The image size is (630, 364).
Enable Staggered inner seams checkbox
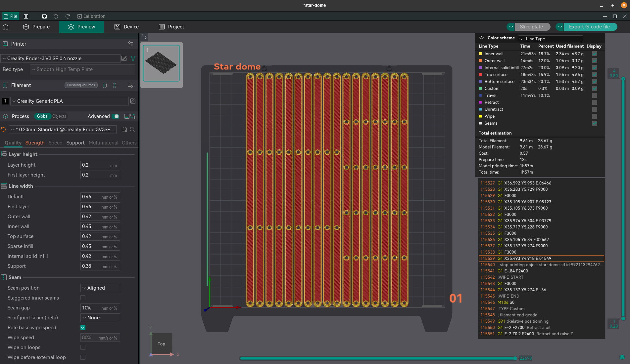point(83,298)
